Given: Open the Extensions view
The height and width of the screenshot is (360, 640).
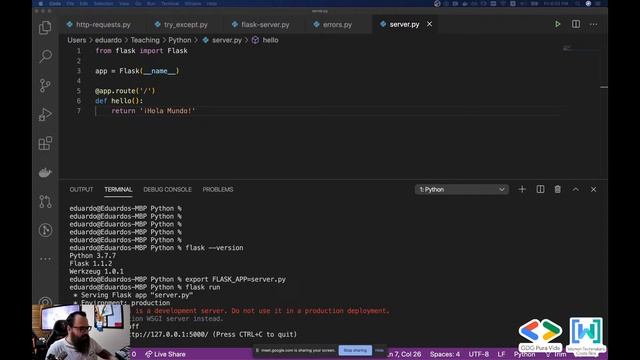Looking at the screenshot, I should pyautogui.click(x=45, y=143).
